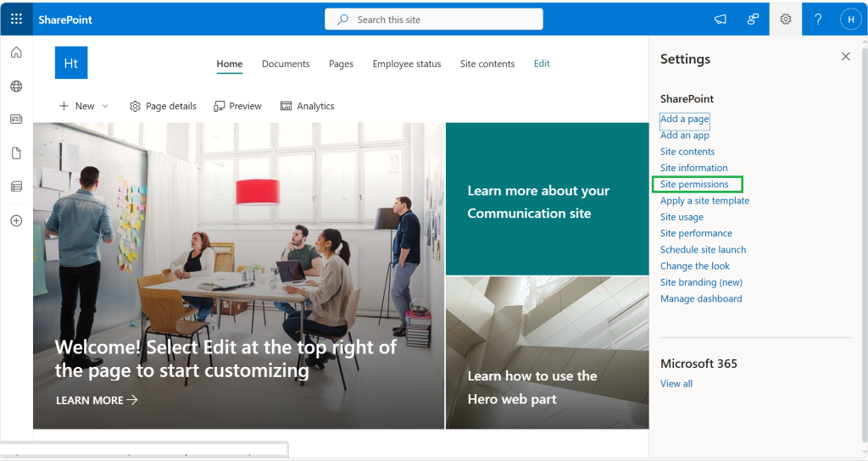Click the SharePoint brand link

(x=65, y=20)
